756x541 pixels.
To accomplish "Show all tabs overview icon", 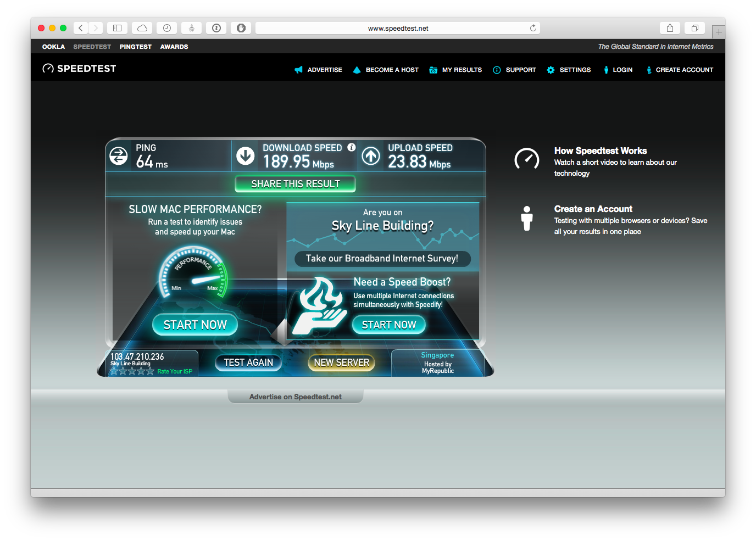I will 695,28.
